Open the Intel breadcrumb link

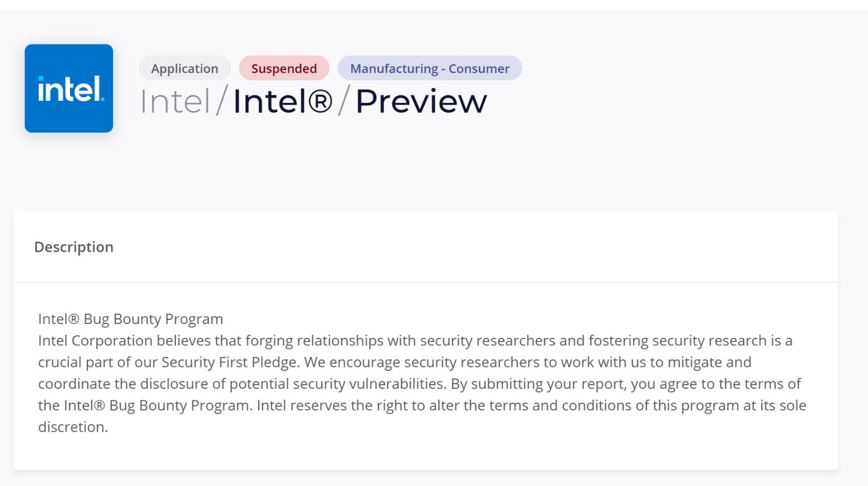click(175, 101)
